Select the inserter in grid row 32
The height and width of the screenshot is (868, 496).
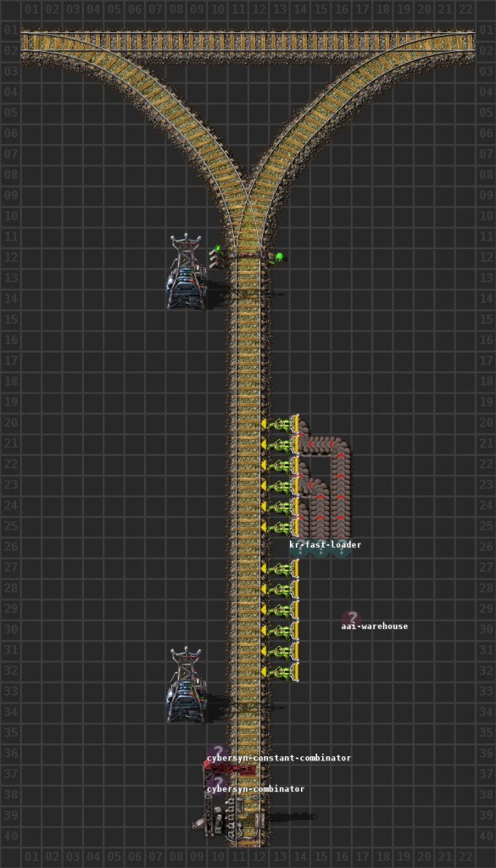[x=280, y=672]
